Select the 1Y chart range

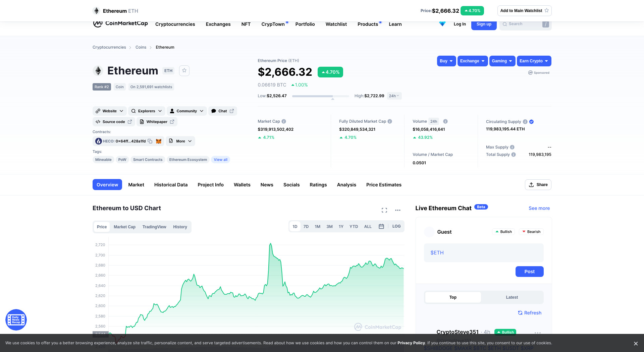(341, 227)
